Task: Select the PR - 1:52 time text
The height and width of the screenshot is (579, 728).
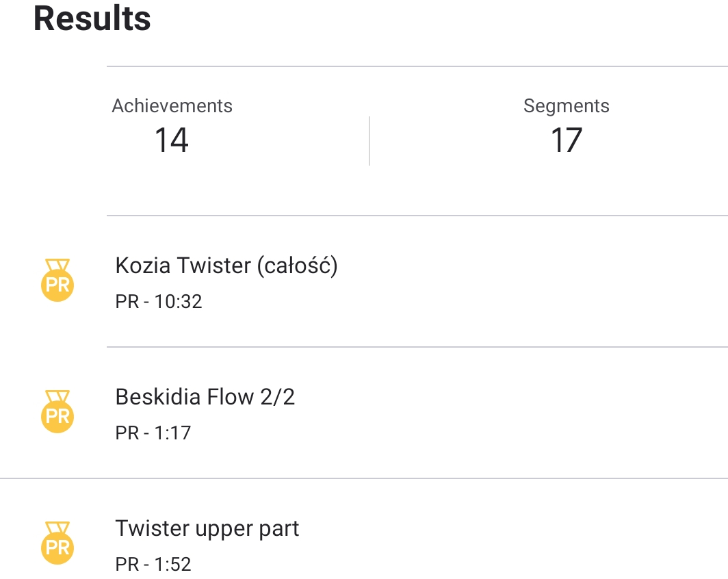Action: [153, 564]
